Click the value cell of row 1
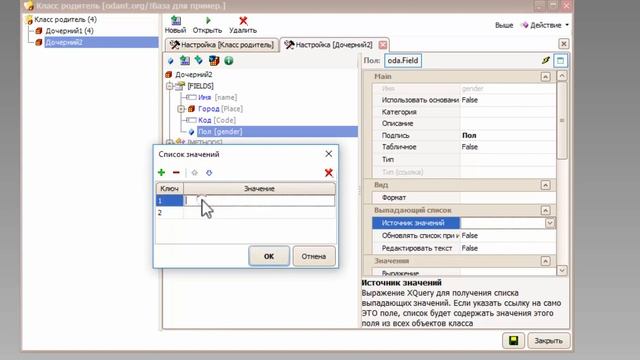The height and width of the screenshot is (360, 640). (259, 200)
